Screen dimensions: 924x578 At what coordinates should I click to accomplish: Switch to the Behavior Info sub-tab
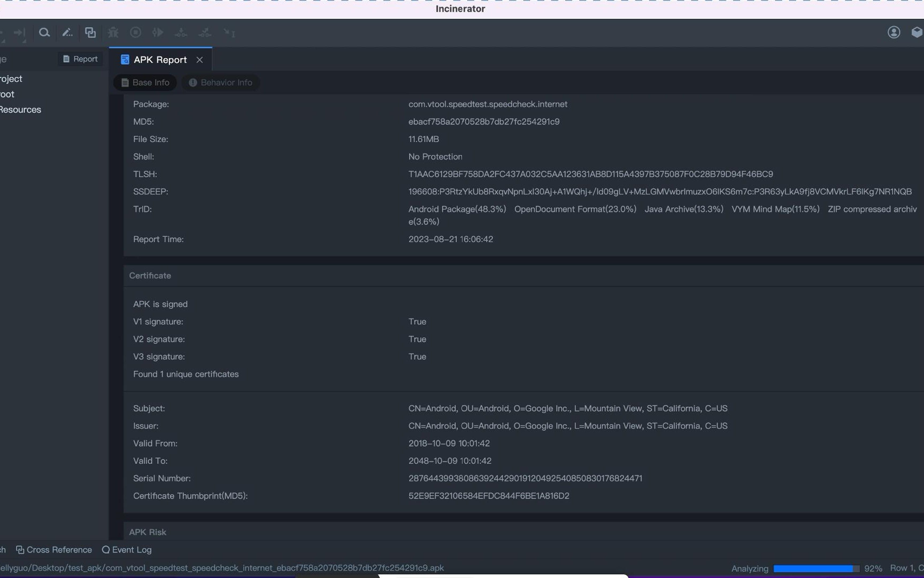(x=220, y=83)
